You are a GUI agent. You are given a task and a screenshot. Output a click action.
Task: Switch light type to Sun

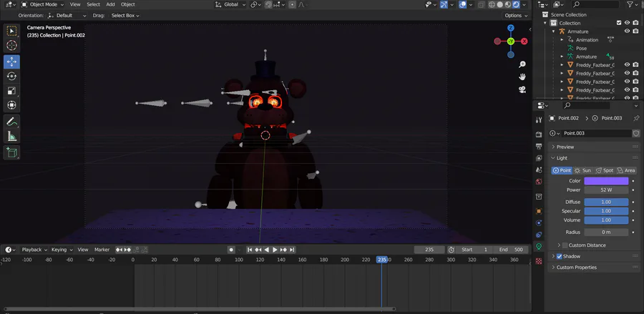coord(582,170)
